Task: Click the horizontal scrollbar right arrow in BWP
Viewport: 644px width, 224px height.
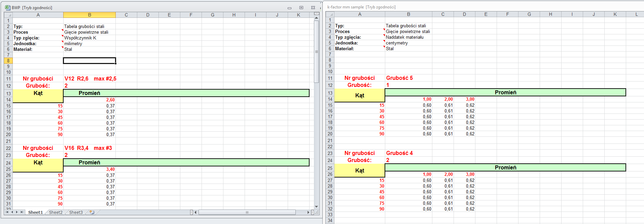Action: [x=308, y=213]
